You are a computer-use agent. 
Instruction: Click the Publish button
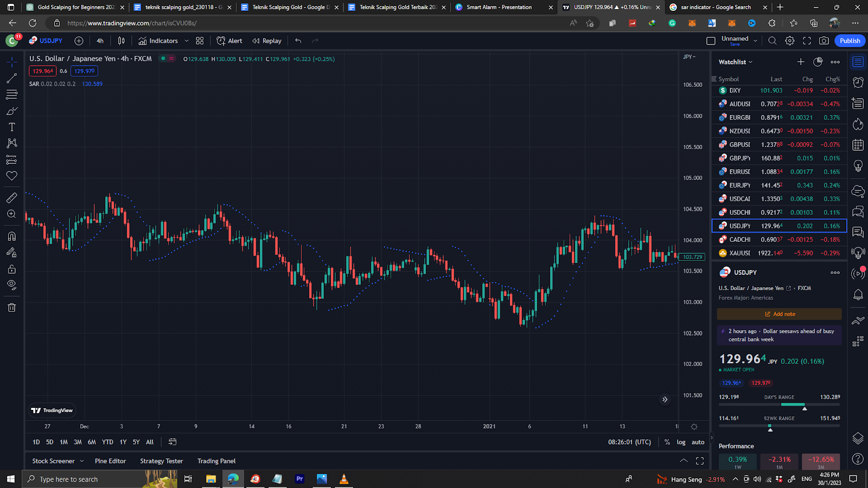click(850, 41)
